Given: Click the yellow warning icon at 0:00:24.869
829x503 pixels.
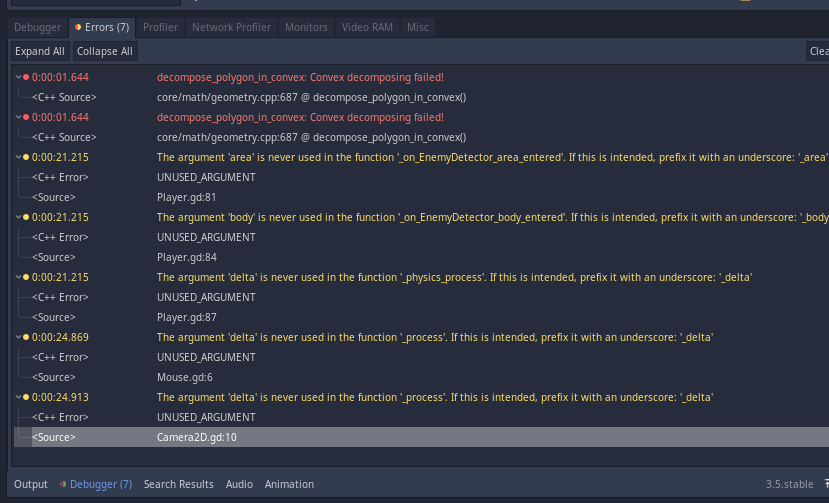Looking at the screenshot, I should pos(26,337).
